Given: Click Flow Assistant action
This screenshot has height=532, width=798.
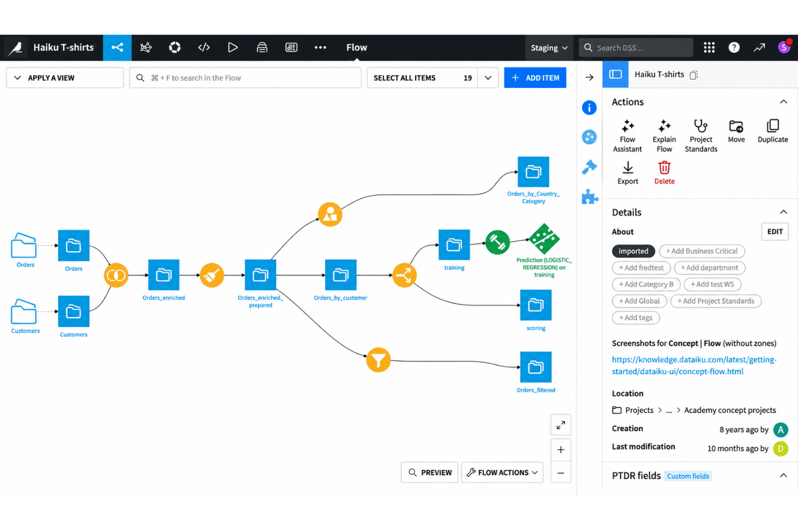Looking at the screenshot, I should (x=628, y=136).
